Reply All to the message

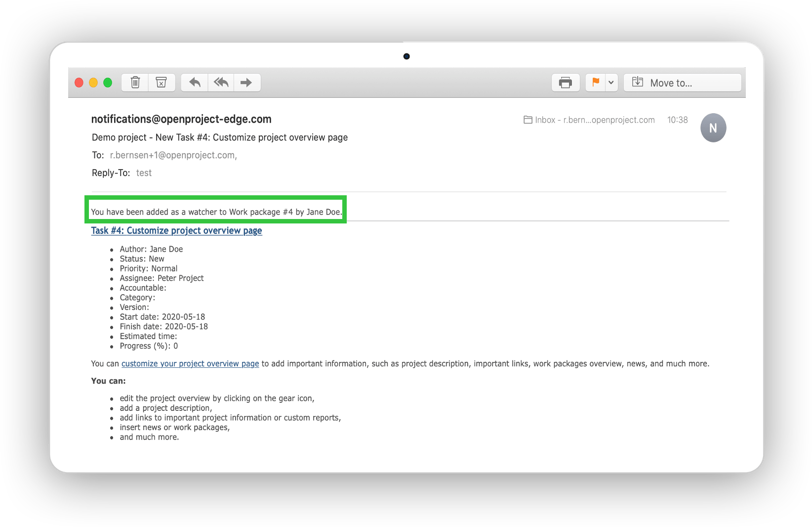tap(220, 82)
